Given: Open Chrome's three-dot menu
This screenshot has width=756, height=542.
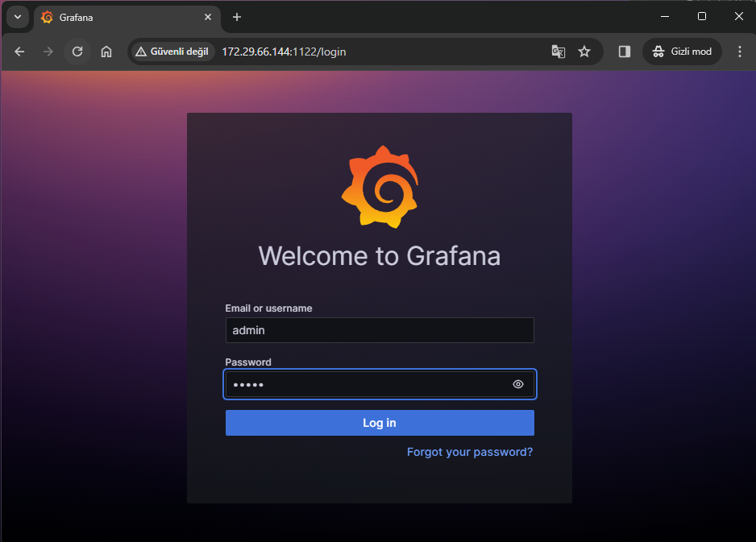Looking at the screenshot, I should [x=740, y=52].
